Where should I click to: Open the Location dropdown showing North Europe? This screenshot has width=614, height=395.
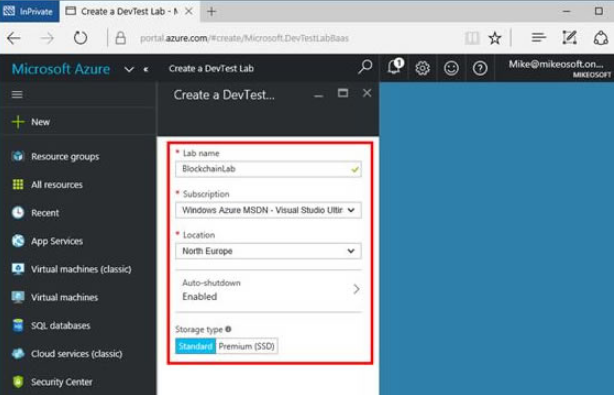[x=268, y=251]
